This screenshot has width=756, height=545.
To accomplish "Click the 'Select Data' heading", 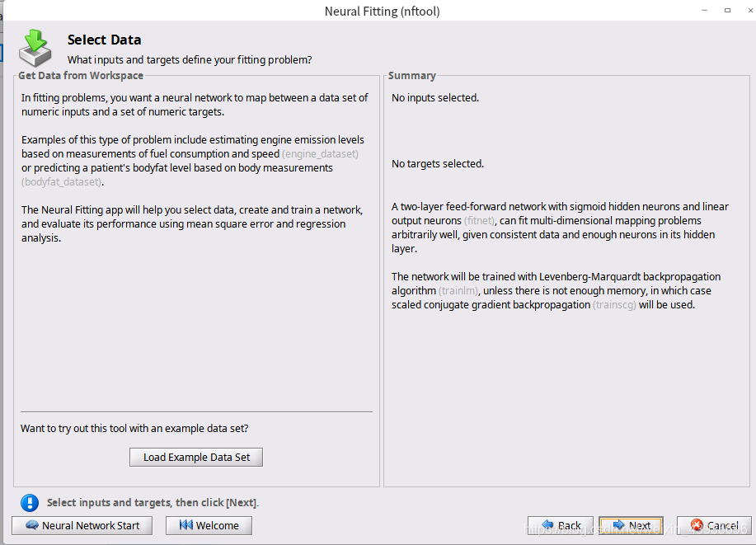I will [104, 40].
